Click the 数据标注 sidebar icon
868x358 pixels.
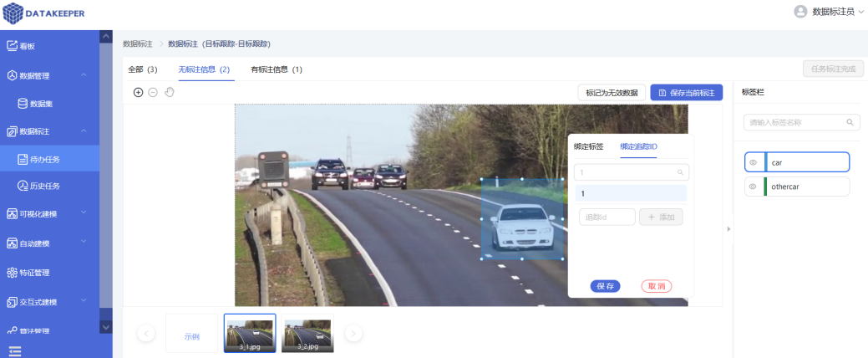tap(12, 132)
